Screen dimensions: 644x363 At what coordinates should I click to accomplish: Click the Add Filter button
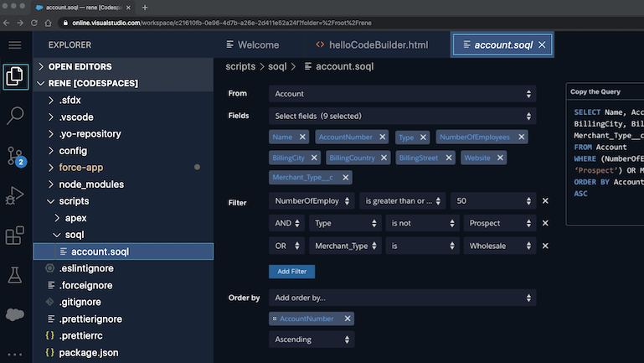(x=292, y=272)
